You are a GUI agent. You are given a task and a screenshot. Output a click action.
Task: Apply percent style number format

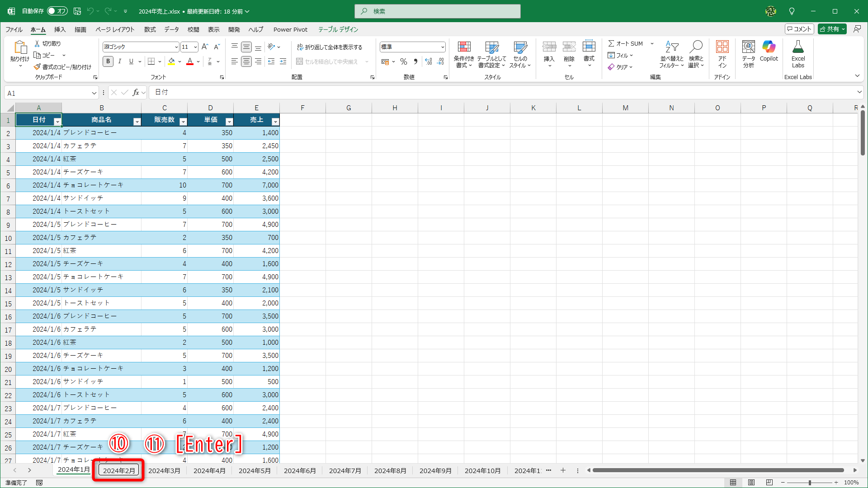coord(404,61)
